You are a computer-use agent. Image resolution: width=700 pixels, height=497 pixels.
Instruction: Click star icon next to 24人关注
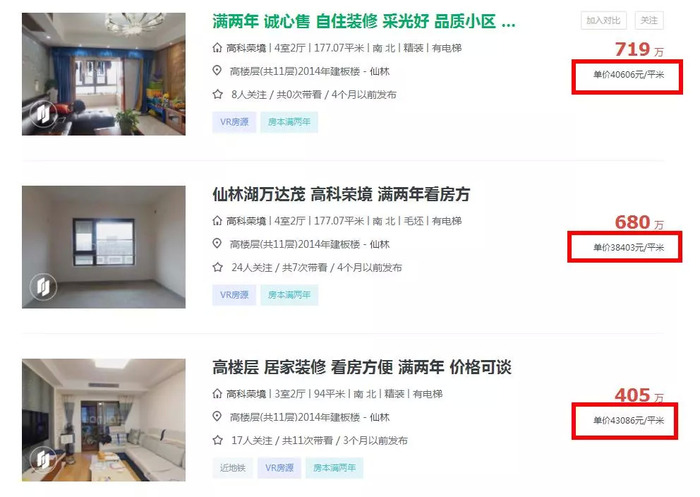(217, 267)
